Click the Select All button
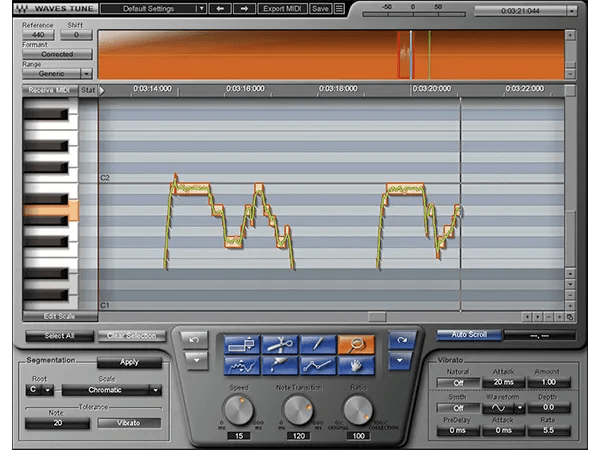Viewport: 600px width, 450px height. (59, 336)
